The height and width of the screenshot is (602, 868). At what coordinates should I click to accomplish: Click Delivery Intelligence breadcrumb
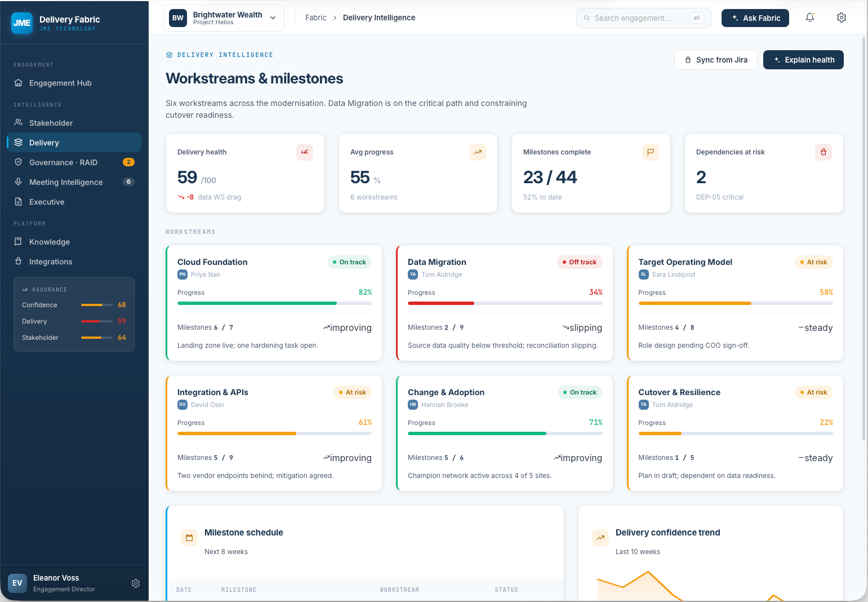pos(379,18)
